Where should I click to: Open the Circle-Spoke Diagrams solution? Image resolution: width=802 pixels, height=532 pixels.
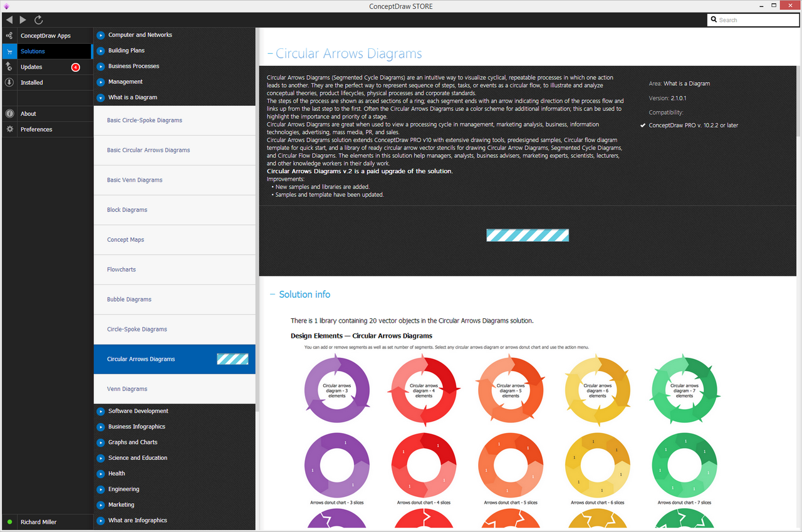pos(175,330)
